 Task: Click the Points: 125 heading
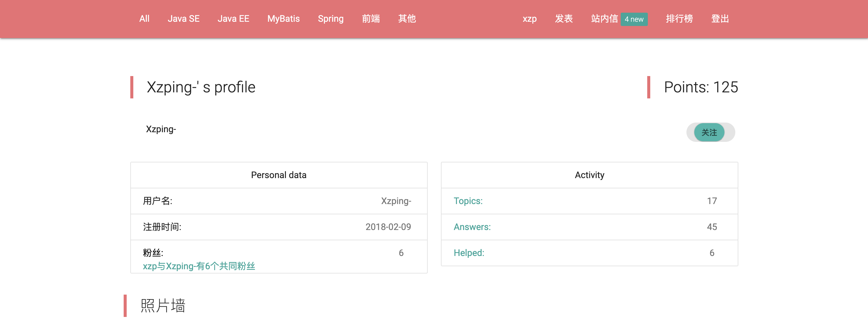click(x=701, y=87)
